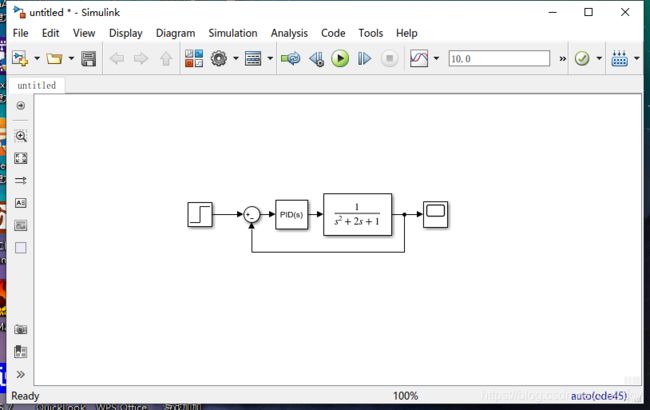This screenshot has width=650, height=410.
Task: Click the Stop simulation button
Action: coord(389,58)
